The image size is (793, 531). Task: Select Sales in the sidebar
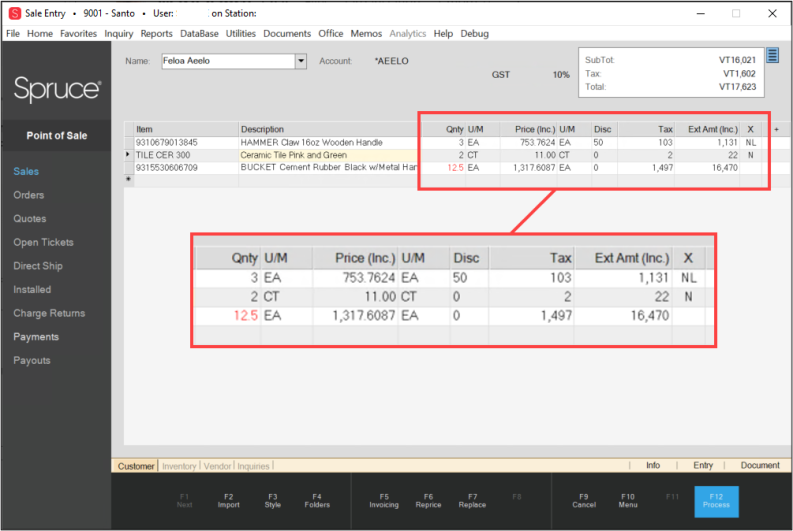26,171
